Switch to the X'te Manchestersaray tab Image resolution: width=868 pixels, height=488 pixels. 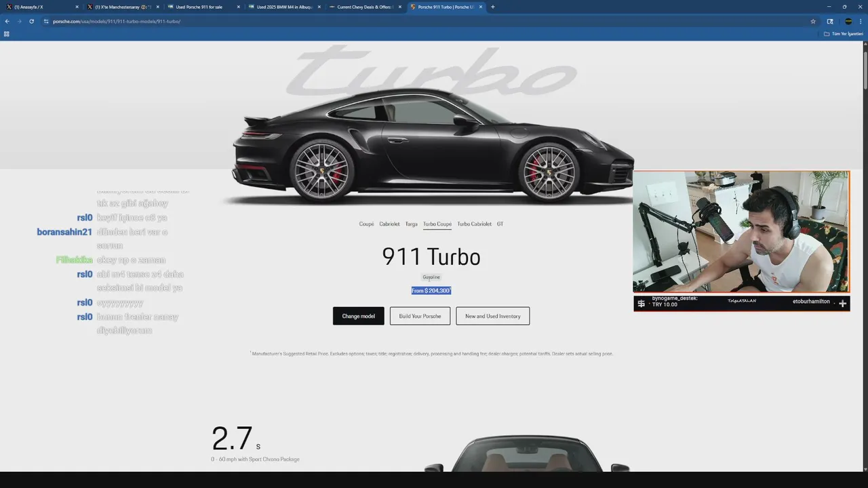pos(123,7)
